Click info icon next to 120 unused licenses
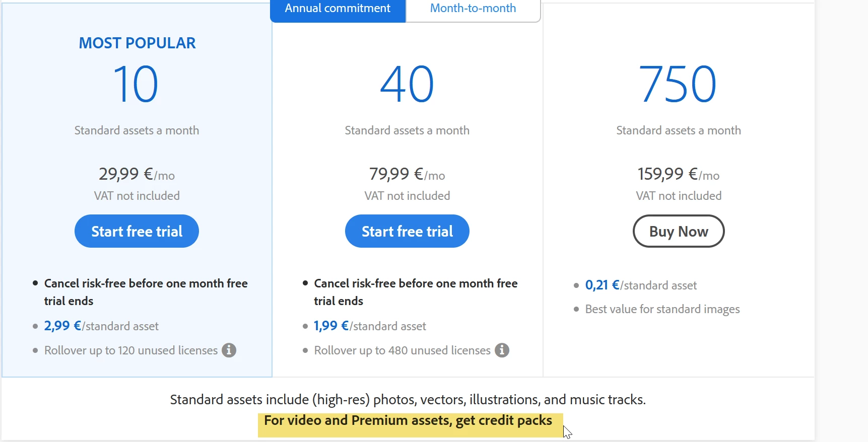Screen dimensions: 868x442 [x=229, y=350]
